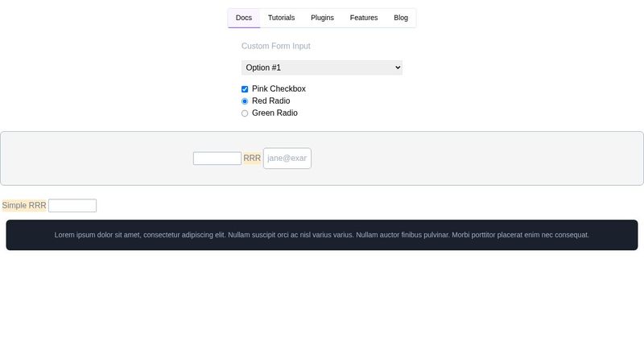Click the dark Lorem ipsum banner
Screen dimensions: 644x362
tap(322, 235)
